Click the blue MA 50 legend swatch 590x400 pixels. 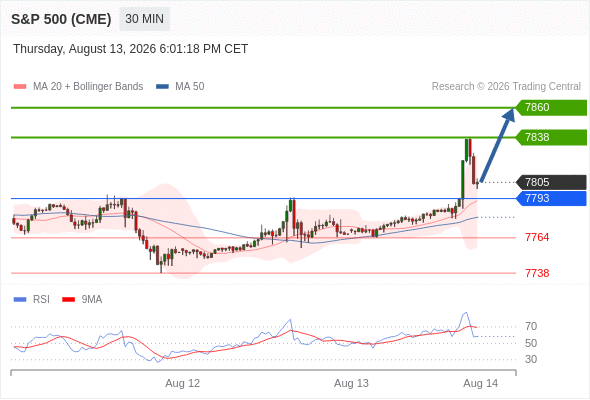162,87
